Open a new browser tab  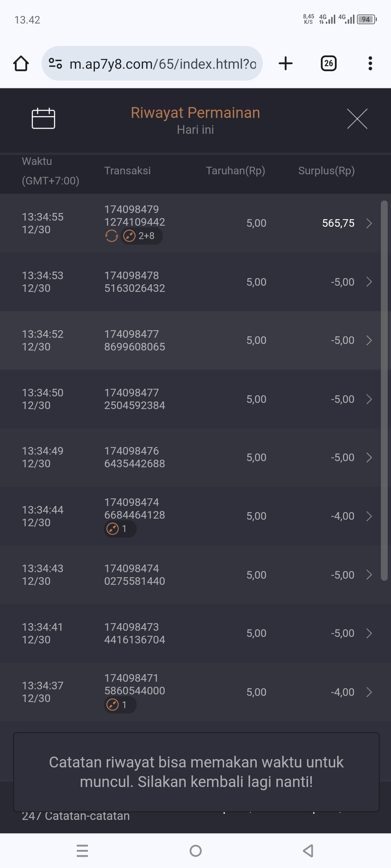[x=286, y=64]
